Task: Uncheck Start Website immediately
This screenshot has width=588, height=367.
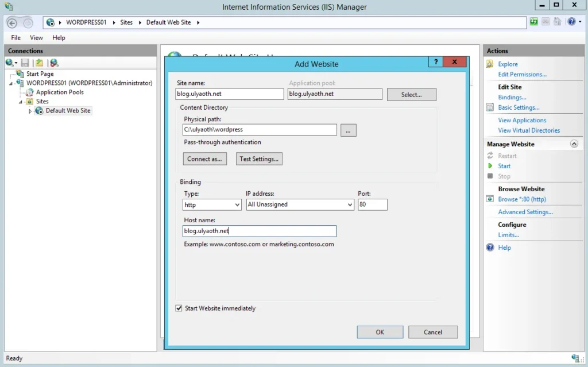Action: [x=179, y=308]
